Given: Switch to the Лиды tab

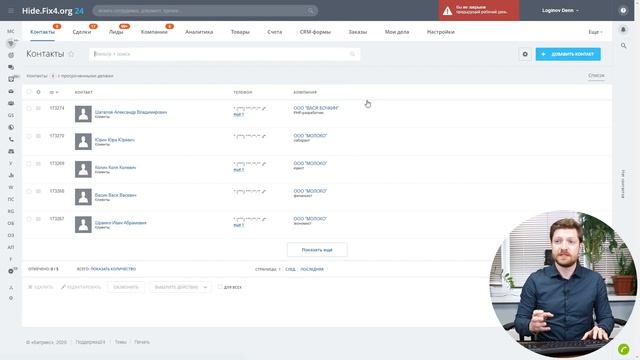Looking at the screenshot, I should click(x=116, y=32).
